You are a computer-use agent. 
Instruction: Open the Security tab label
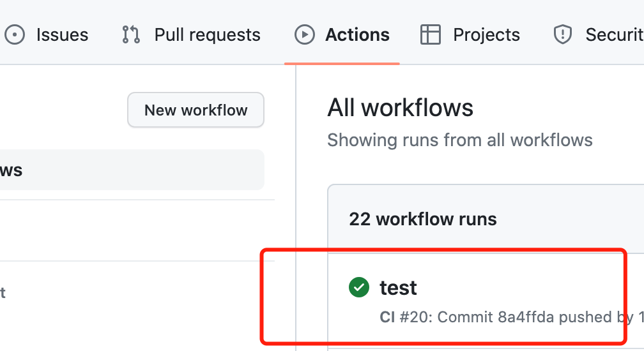point(614,34)
